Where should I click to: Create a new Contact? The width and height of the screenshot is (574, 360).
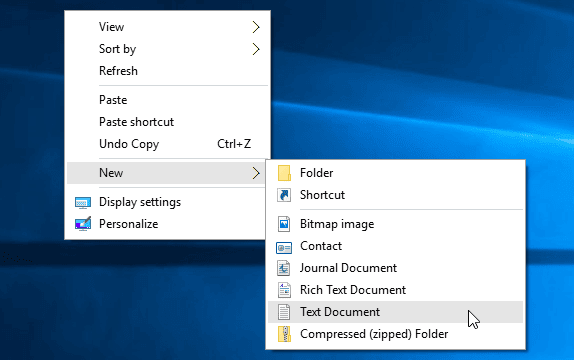(395, 246)
